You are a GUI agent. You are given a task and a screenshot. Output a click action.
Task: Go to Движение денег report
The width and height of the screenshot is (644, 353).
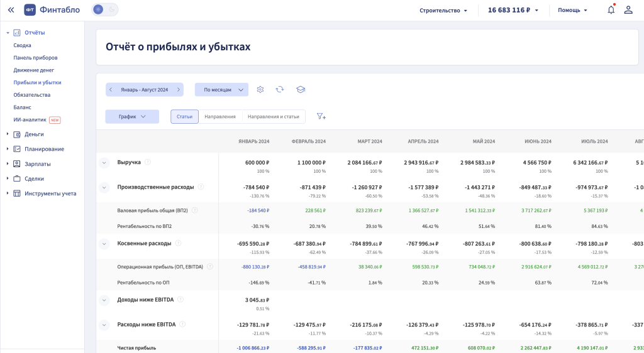pos(34,70)
